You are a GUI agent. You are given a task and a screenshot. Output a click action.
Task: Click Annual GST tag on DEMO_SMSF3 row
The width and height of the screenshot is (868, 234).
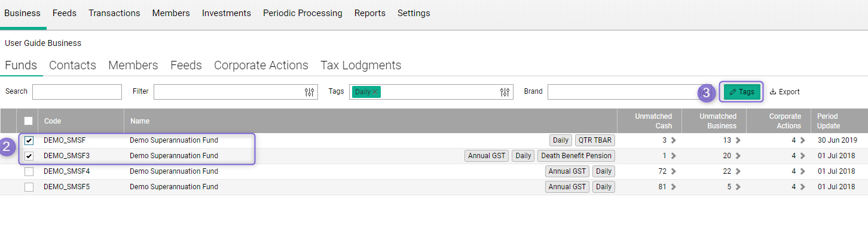[x=487, y=156]
